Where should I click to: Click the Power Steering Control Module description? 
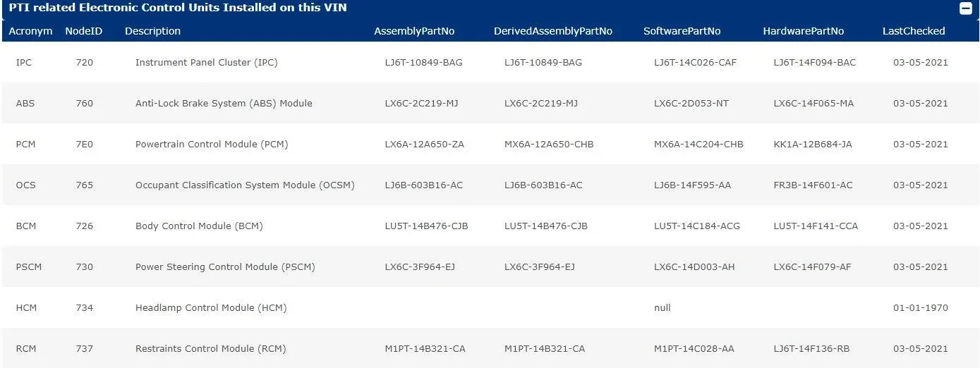(225, 266)
